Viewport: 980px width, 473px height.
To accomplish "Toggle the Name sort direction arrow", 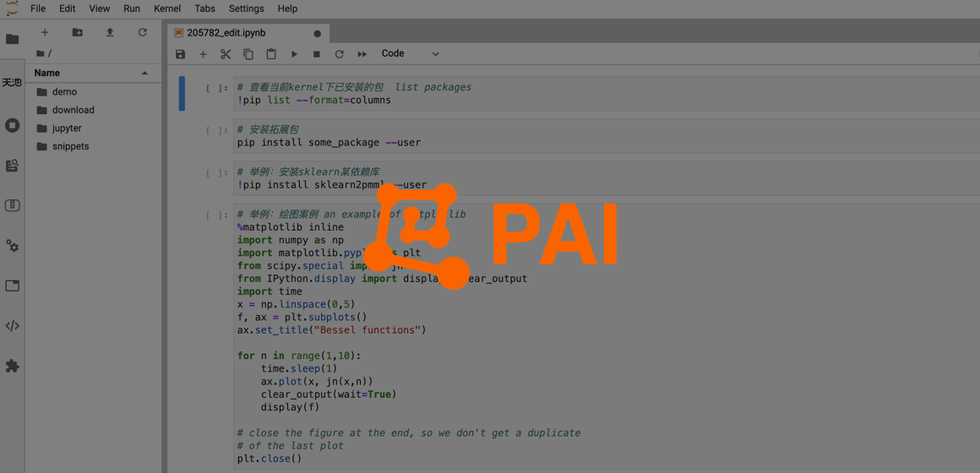I will [x=145, y=73].
